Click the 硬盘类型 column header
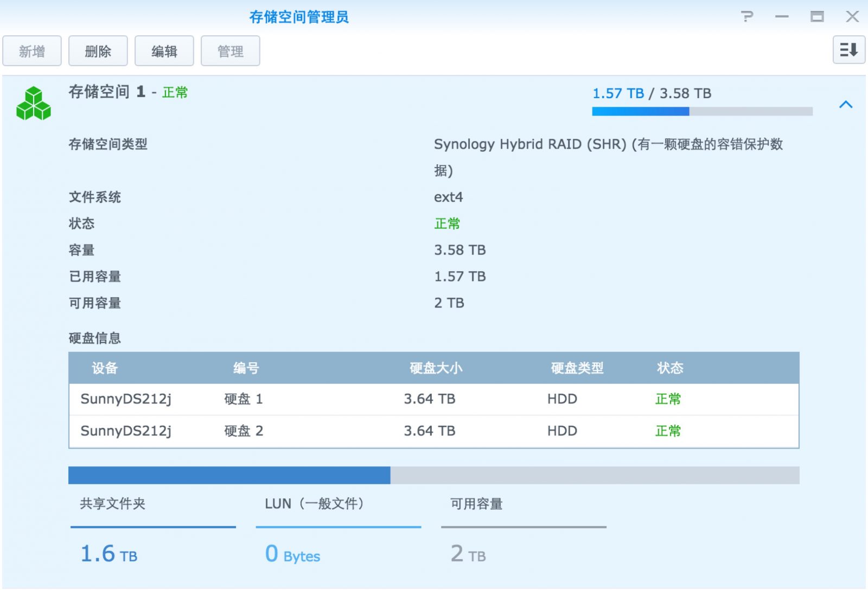The width and height of the screenshot is (868, 590). pyautogui.click(x=577, y=368)
